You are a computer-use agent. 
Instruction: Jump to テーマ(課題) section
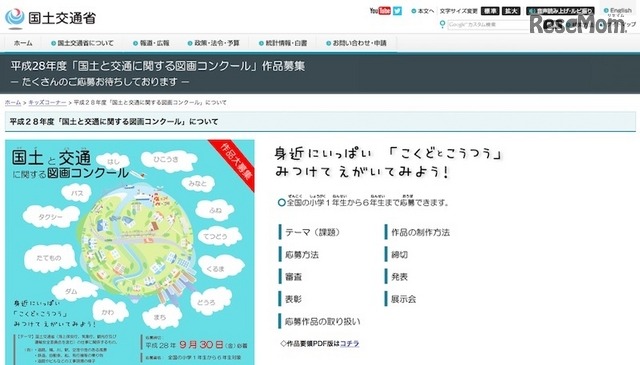(x=312, y=232)
